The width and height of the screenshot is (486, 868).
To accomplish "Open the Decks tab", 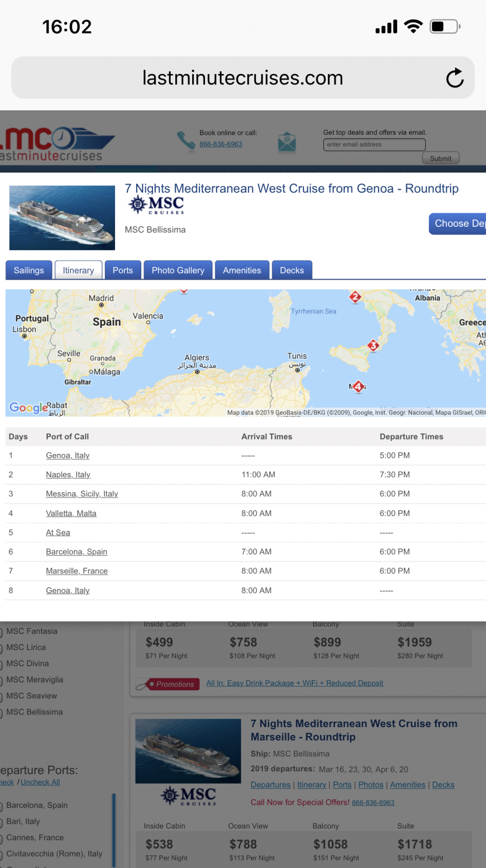I will (x=291, y=270).
